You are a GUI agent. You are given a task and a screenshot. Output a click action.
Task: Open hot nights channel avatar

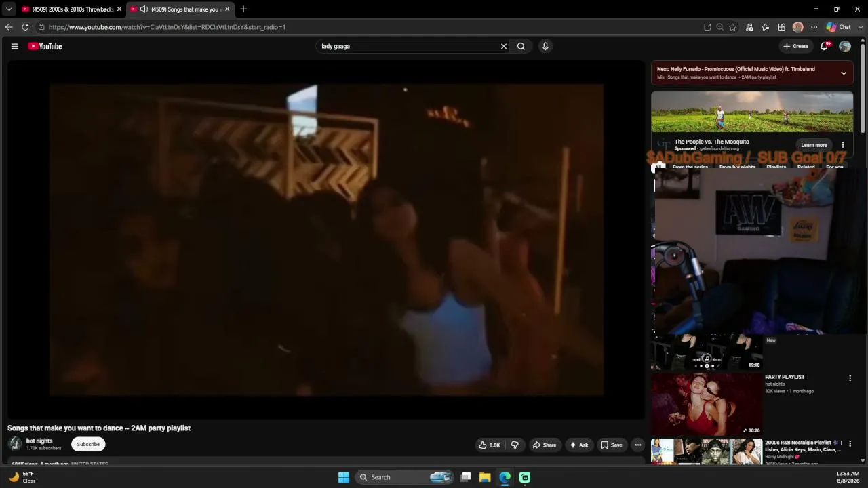15,444
